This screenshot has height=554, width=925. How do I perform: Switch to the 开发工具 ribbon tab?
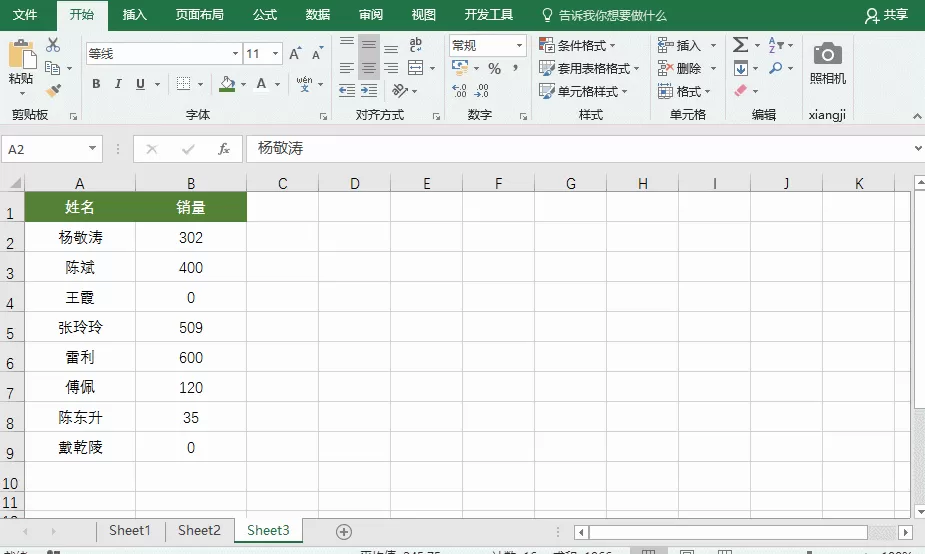pos(488,15)
